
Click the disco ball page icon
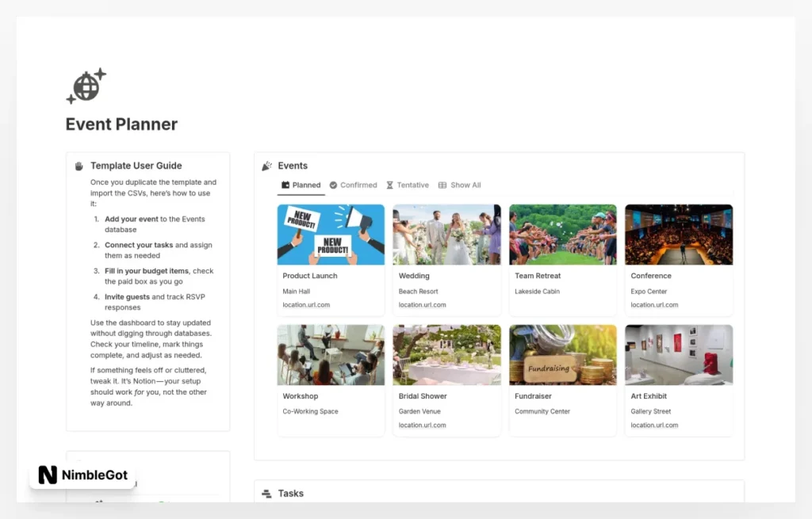click(x=86, y=86)
